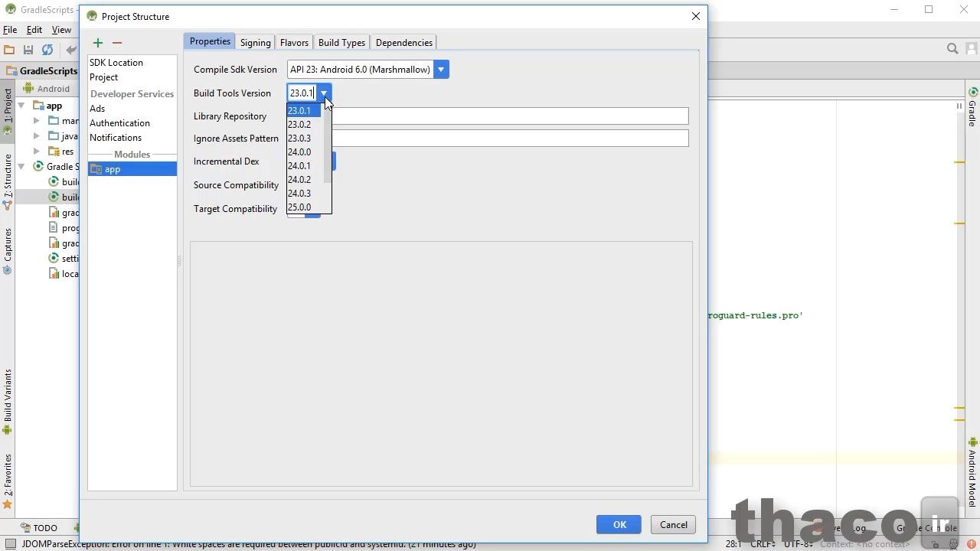This screenshot has height=551, width=980.
Task: Select SDK Location in the sidebar
Action: coord(116,63)
